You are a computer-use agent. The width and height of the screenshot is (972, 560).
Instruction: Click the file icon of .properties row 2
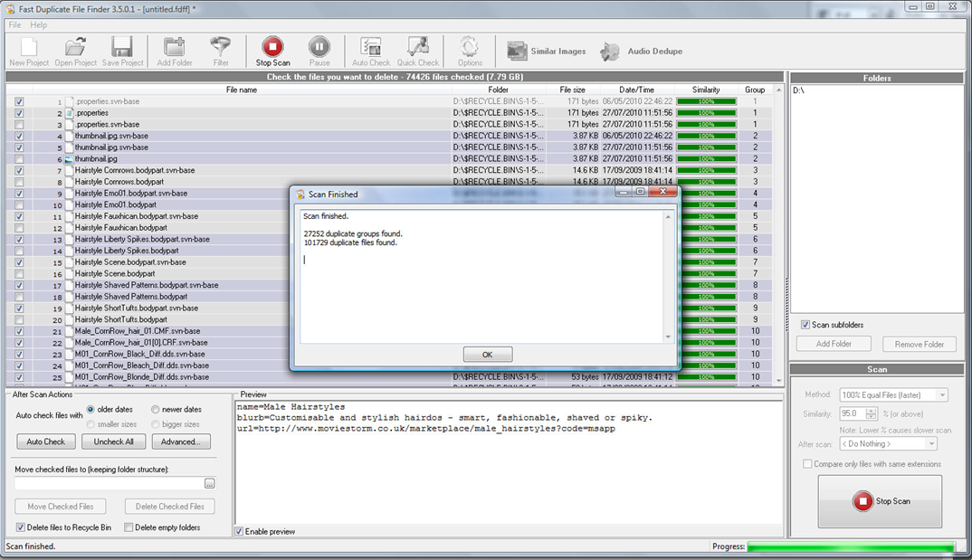click(x=69, y=113)
